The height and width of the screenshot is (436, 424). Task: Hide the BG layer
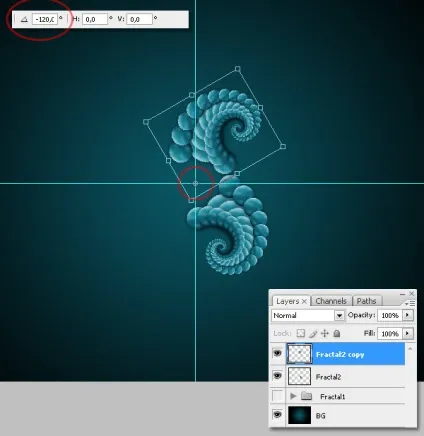click(277, 415)
